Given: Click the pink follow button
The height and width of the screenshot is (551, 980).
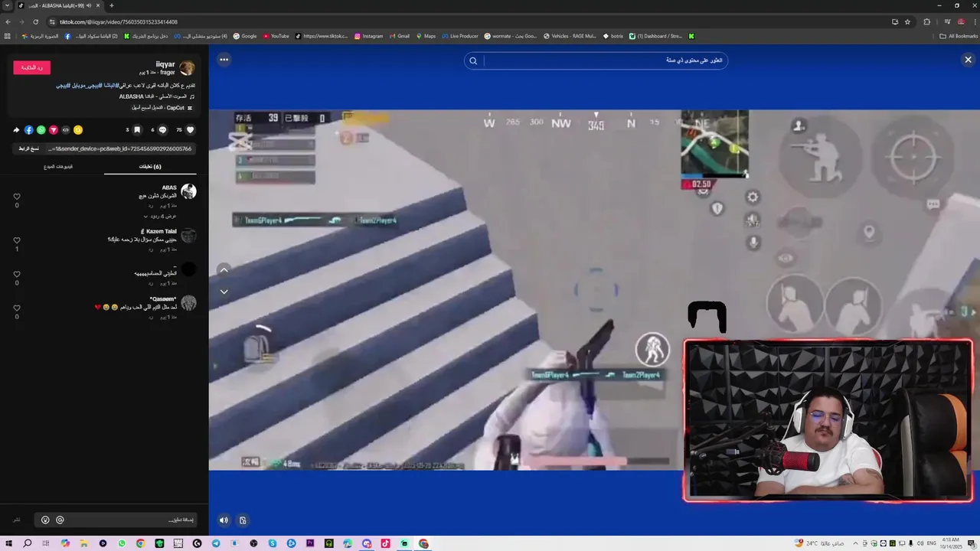Looking at the screenshot, I should 31,67.
